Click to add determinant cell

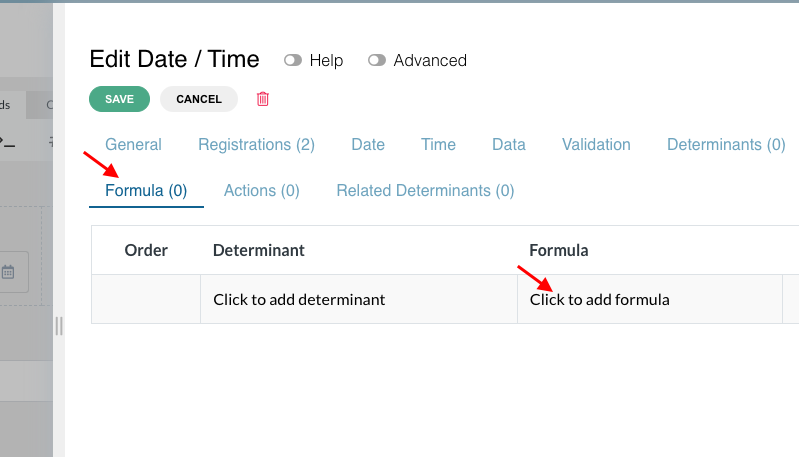[x=359, y=300]
